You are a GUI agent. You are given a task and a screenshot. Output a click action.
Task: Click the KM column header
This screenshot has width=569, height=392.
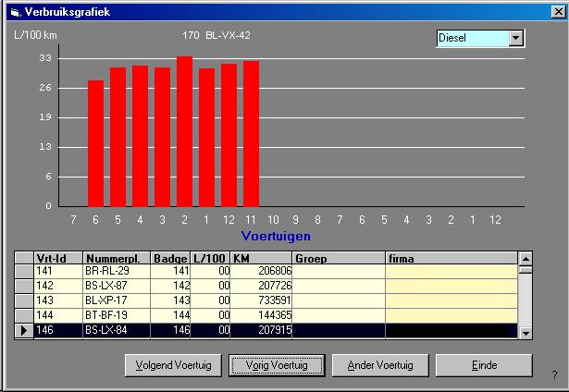(x=261, y=258)
